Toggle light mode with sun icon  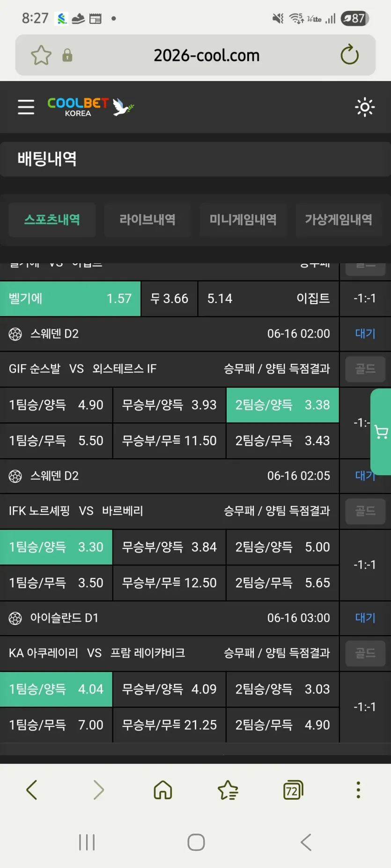[x=365, y=107]
